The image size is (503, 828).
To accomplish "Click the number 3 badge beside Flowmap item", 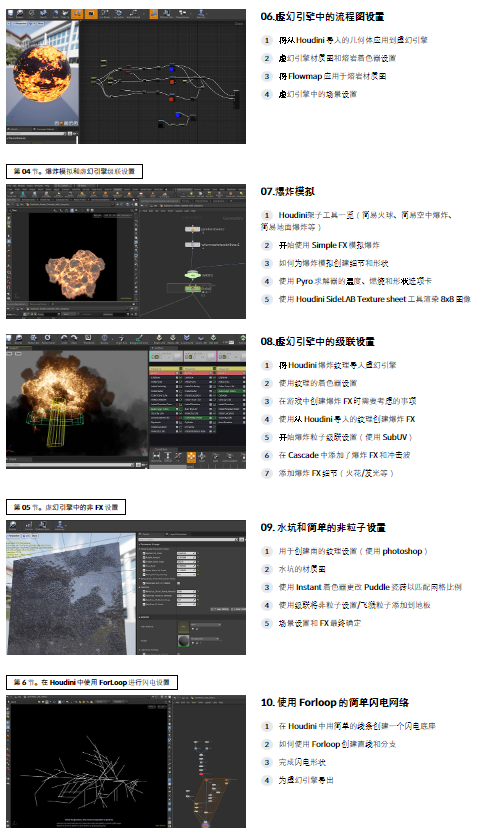I will click(x=267, y=77).
